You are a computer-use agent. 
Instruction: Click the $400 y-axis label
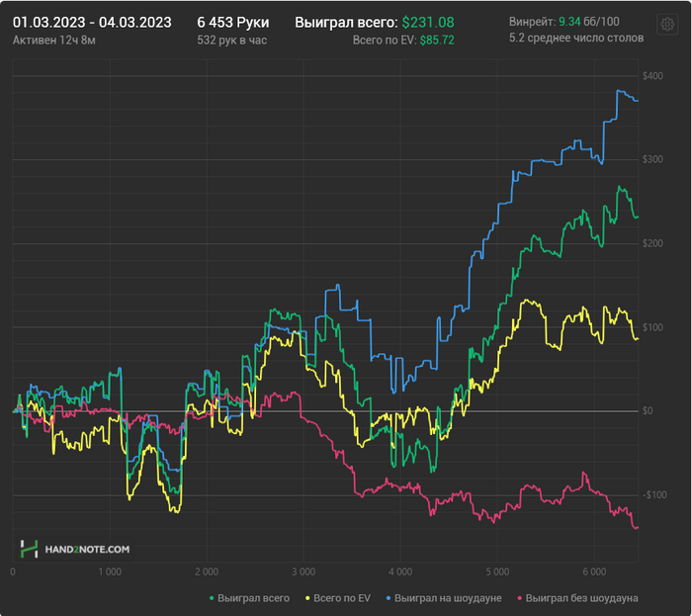(x=652, y=76)
